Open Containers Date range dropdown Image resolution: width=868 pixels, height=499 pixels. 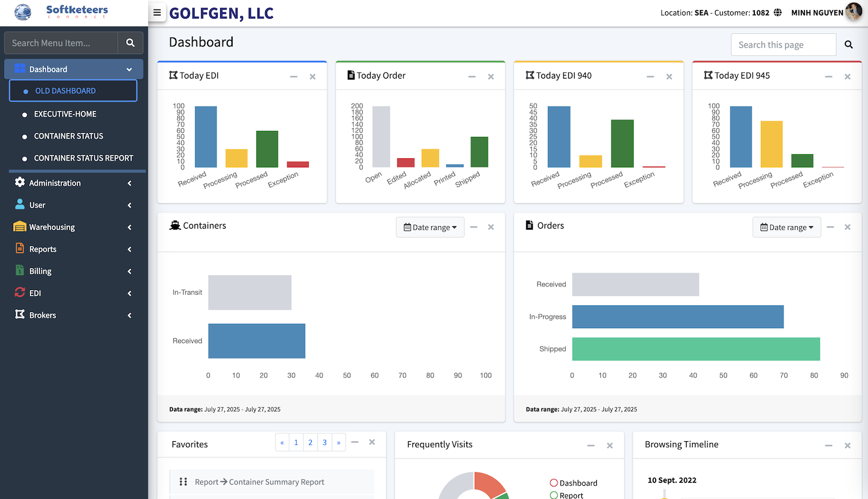pos(430,227)
